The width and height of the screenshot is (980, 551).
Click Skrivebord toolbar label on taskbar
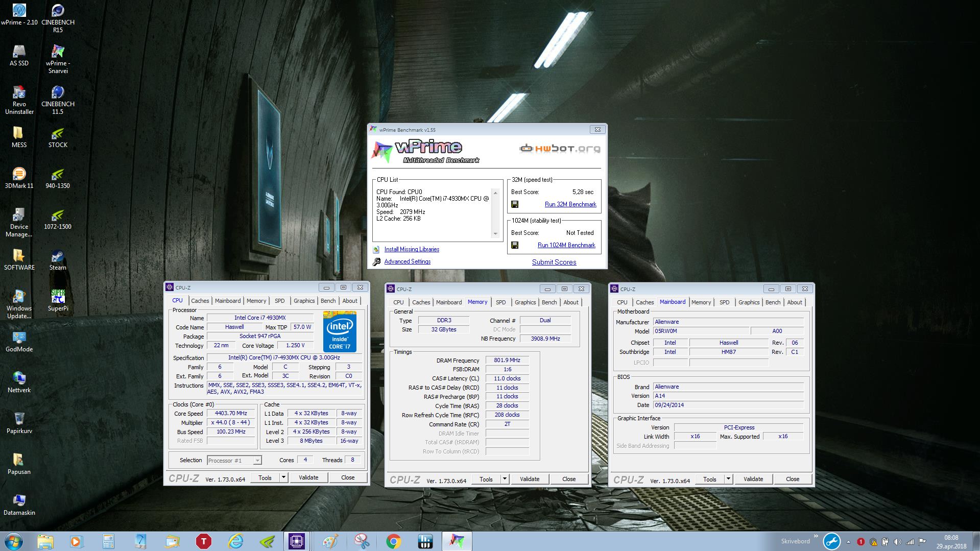tap(795, 541)
